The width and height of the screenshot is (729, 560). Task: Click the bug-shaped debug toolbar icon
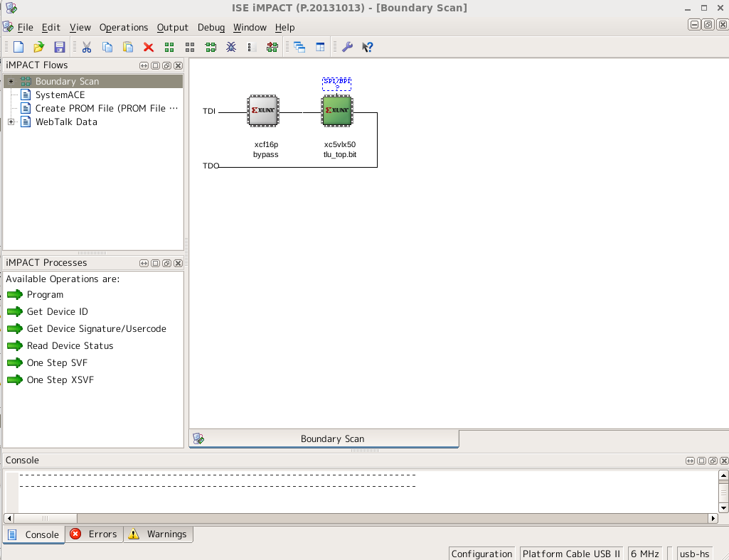[231, 47]
